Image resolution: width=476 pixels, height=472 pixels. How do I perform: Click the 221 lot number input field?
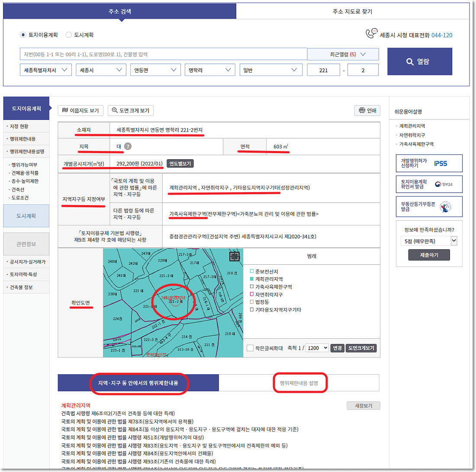[323, 70]
